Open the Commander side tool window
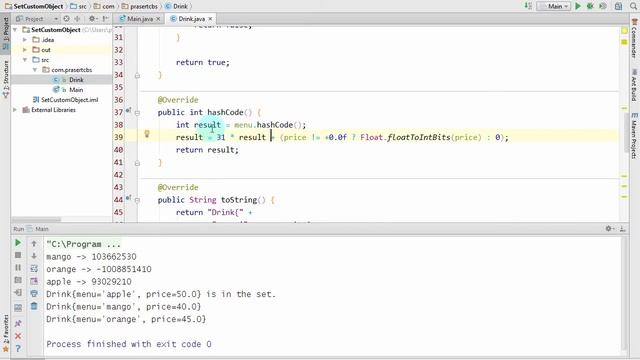The height and width of the screenshot is (360, 640). coord(634,38)
